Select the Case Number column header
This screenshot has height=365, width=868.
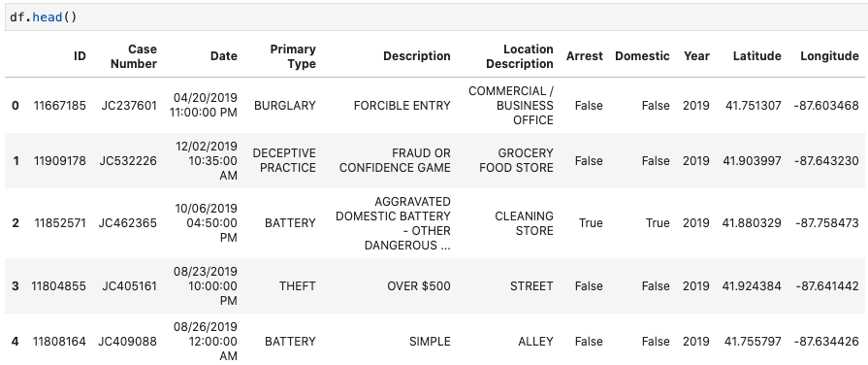(x=134, y=56)
